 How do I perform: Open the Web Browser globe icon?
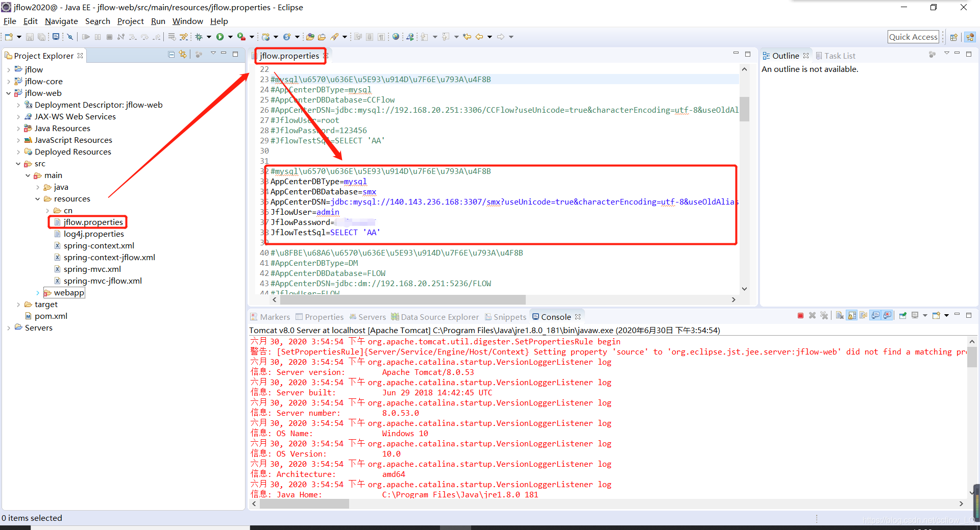point(396,37)
